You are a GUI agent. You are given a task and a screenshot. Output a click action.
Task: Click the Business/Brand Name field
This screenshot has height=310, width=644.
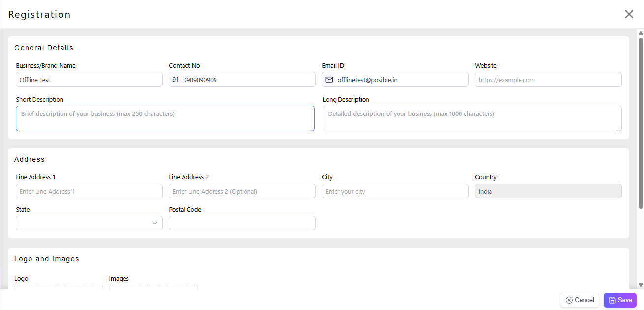point(89,80)
